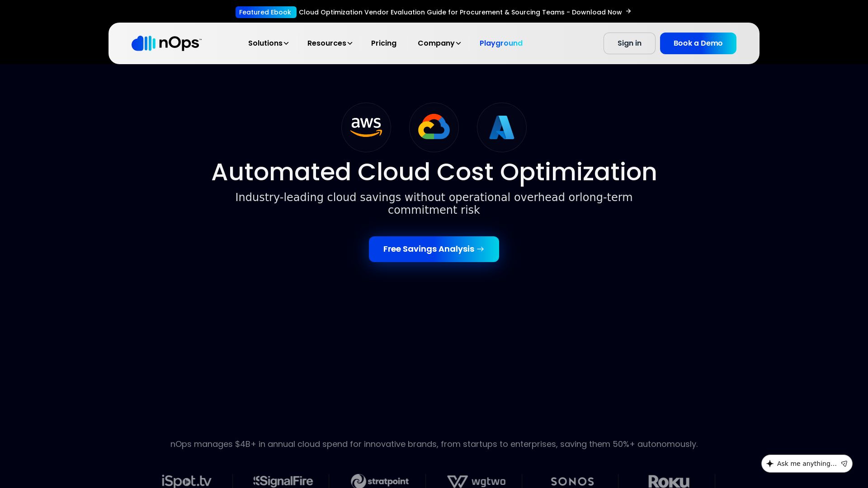
Task: Click the SignalFire customer logo
Action: click(x=283, y=481)
